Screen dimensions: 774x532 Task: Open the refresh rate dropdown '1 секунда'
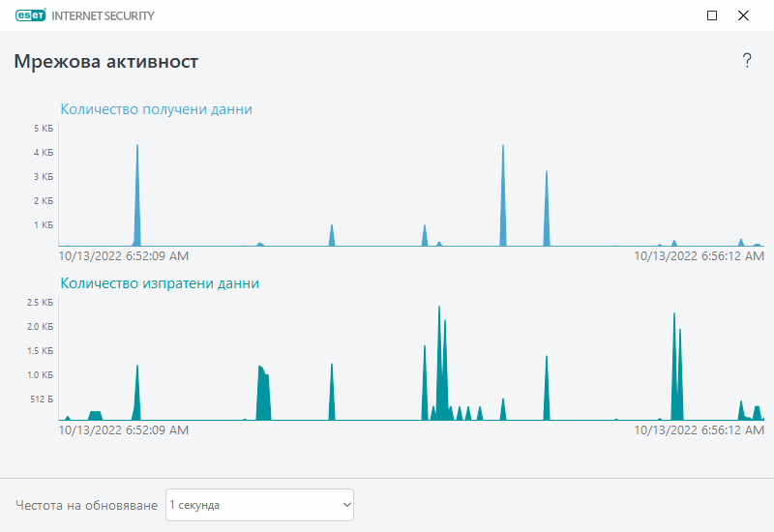pyautogui.click(x=259, y=505)
